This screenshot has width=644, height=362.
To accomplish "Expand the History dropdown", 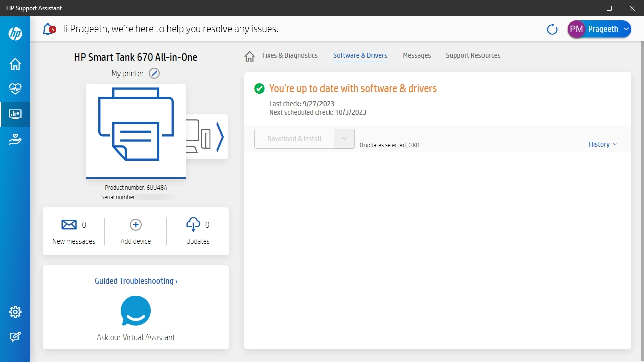I will click(602, 144).
